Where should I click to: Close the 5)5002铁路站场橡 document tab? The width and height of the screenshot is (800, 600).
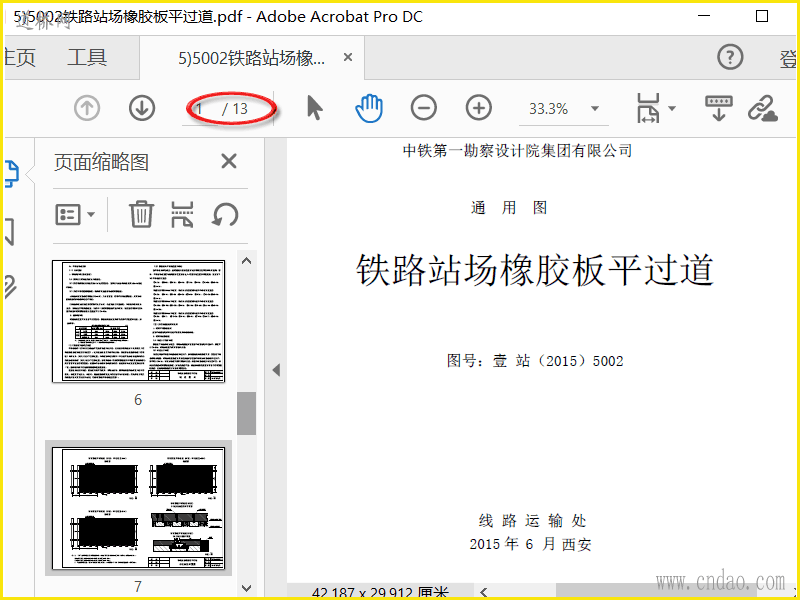(348, 58)
